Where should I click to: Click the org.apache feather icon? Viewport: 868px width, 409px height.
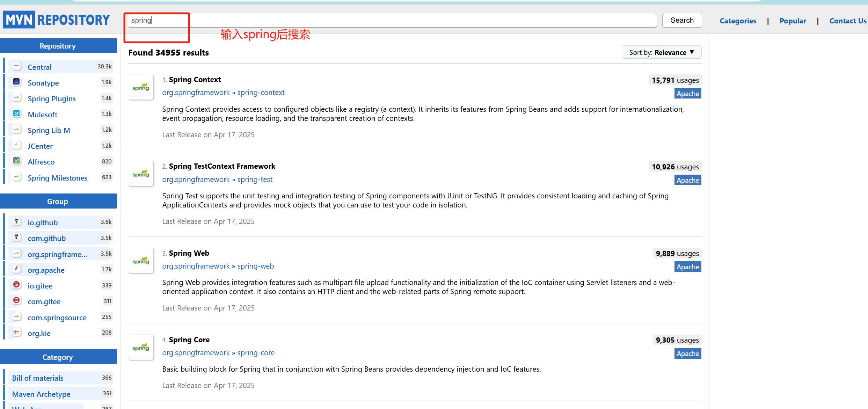click(16, 269)
